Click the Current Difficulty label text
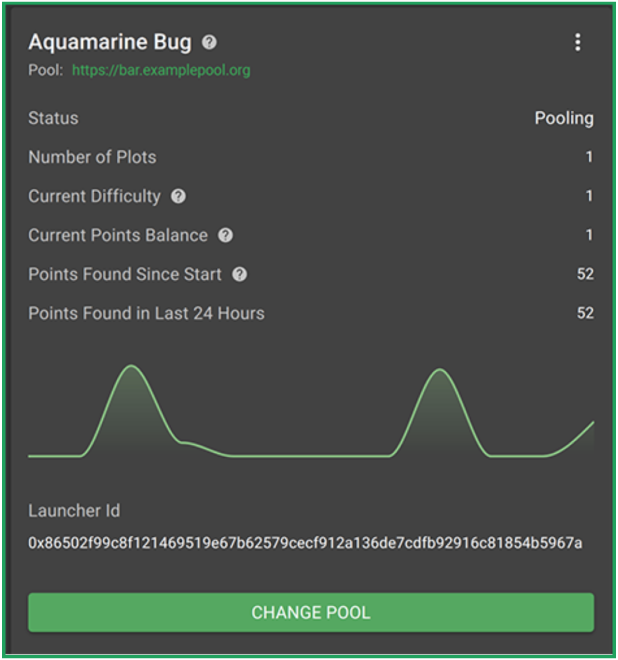 click(x=94, y=196)
